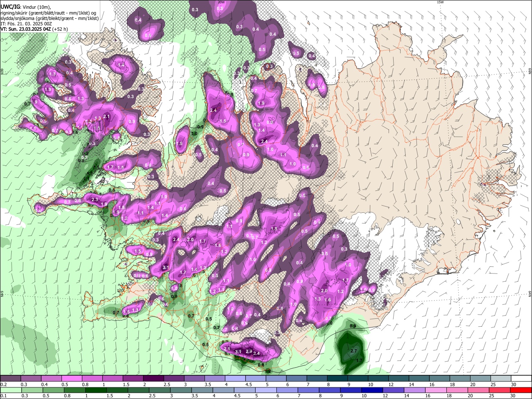The image size is (532, 399).
Task: Click the navy blue swatch in the rain legend
Action: coord(372,390)
